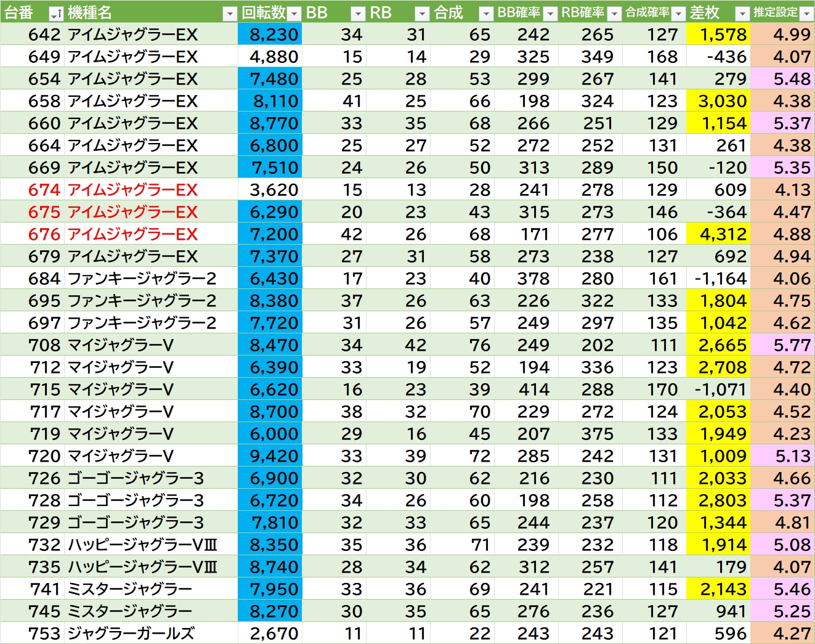Select RB count 42 in row 708
The height and width of the screenshot is (644, 815).
[x=398, y=345]
